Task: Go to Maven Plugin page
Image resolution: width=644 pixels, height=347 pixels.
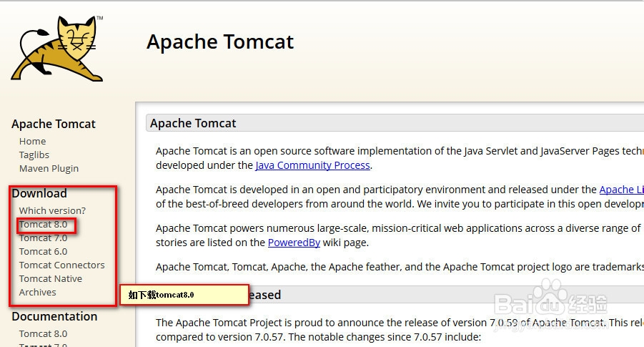Action: pyautogui.click(x=49, y=168)
